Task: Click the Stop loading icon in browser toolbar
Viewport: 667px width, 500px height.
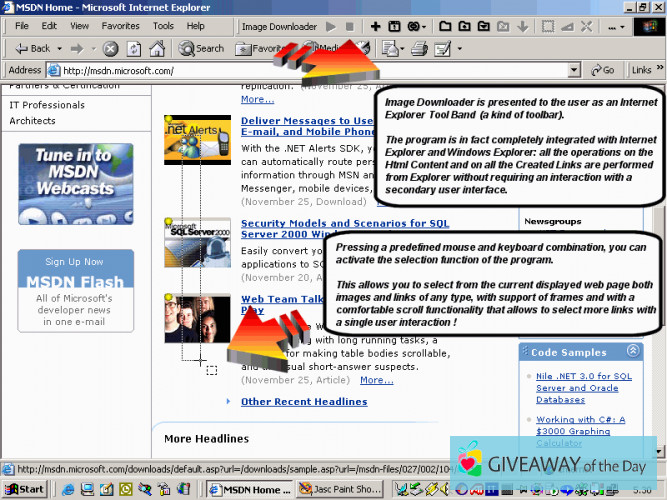Action: tap(110, 48)
